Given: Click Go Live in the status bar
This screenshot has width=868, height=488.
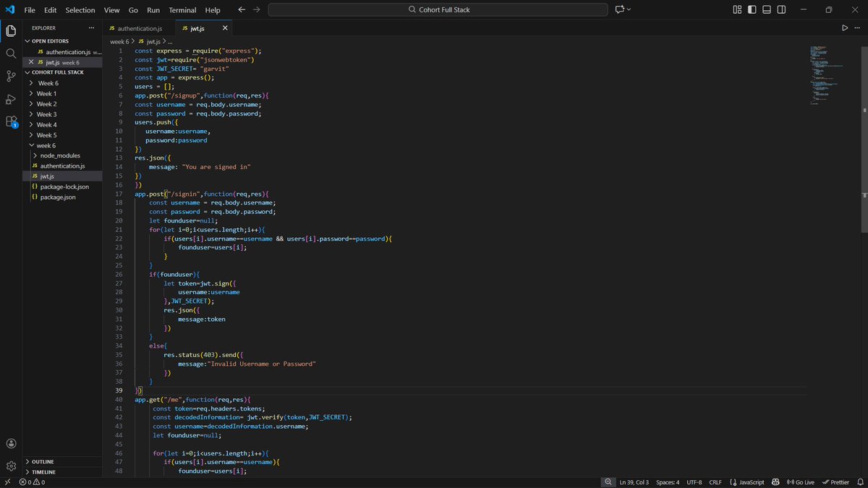Looking at the screenshot, I should coord(800,482).
